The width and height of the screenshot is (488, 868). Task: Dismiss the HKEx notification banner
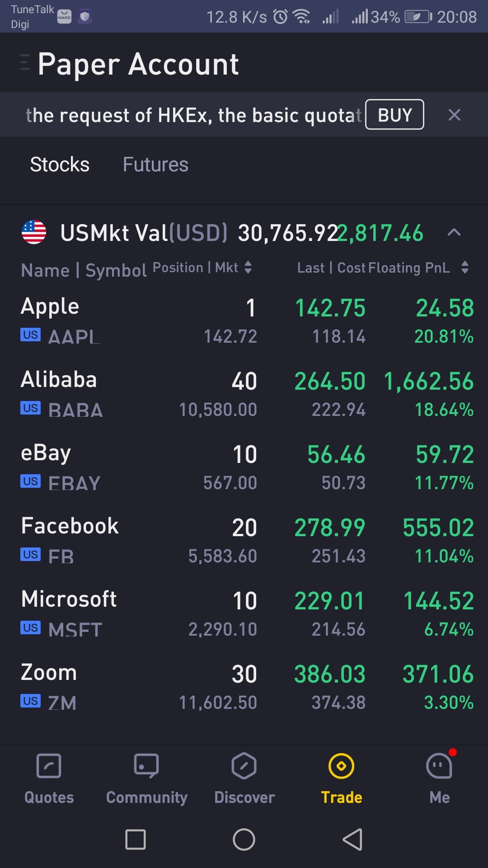455,115
